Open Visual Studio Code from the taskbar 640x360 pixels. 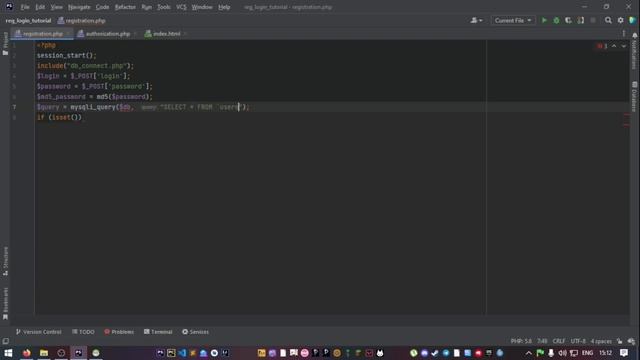click(x=182, y=353)
